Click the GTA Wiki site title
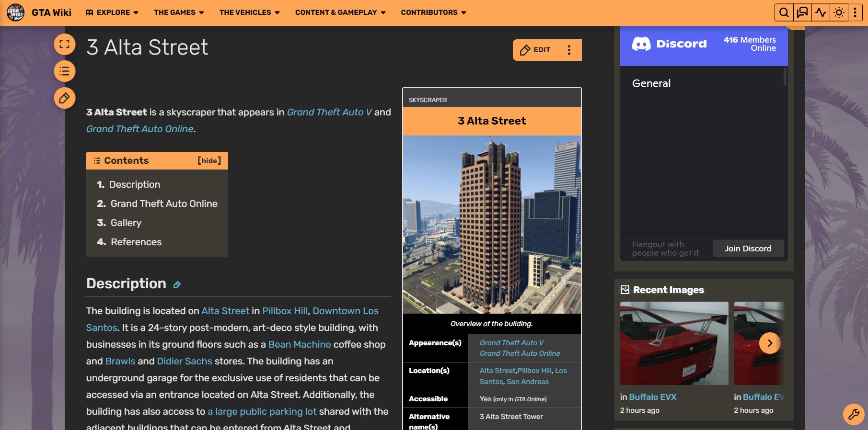This screenshot has height=430, width=868. click(51, 12)
